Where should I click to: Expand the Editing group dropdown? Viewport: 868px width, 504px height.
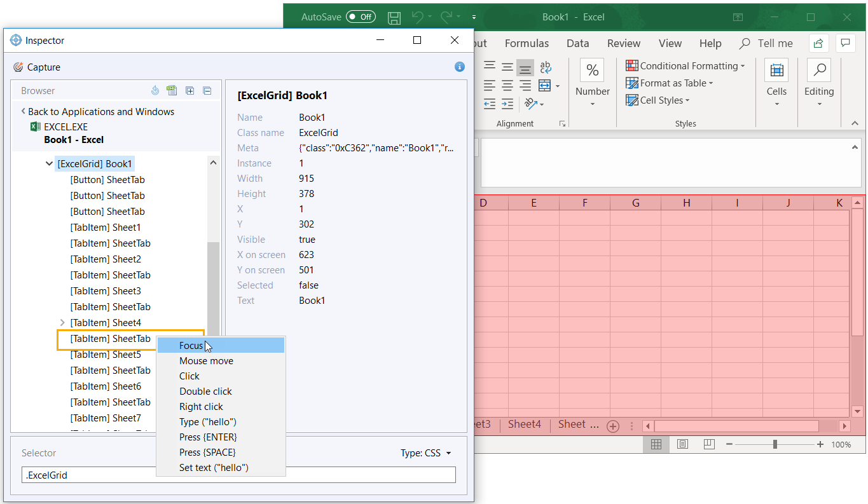(x=819, y=105)
